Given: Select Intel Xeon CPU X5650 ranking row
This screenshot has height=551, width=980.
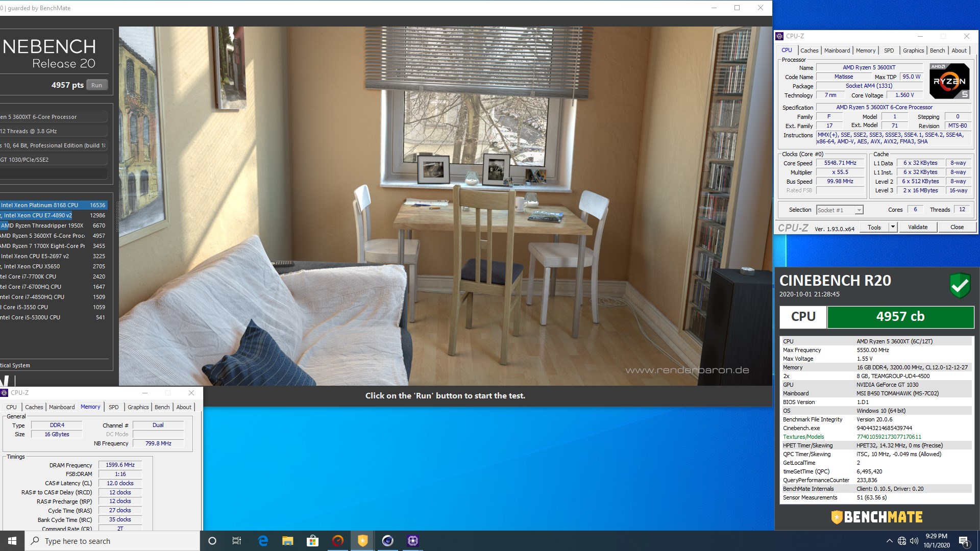Looking at the screenshot, I should pyautogui.click(x=54, y=266).
